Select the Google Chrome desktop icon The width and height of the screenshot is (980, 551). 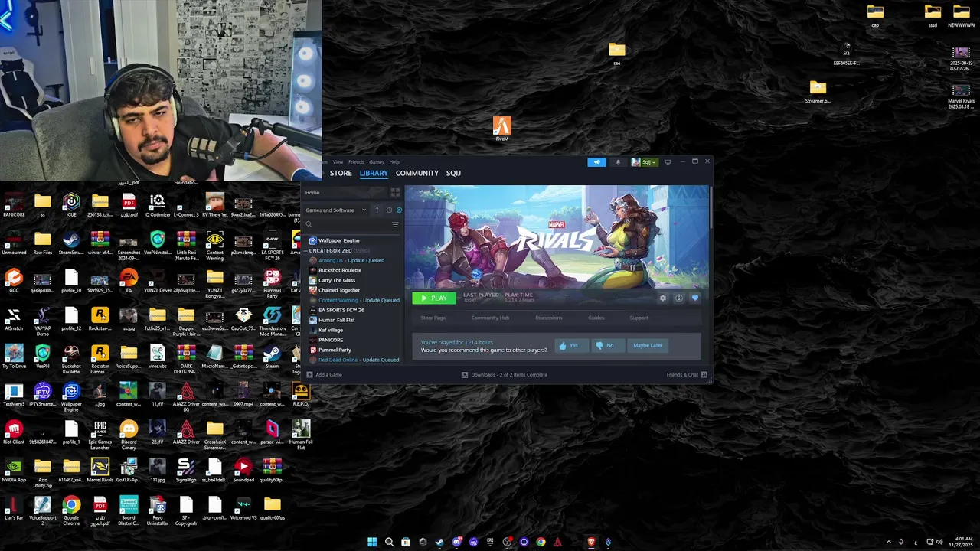[71, 510]
